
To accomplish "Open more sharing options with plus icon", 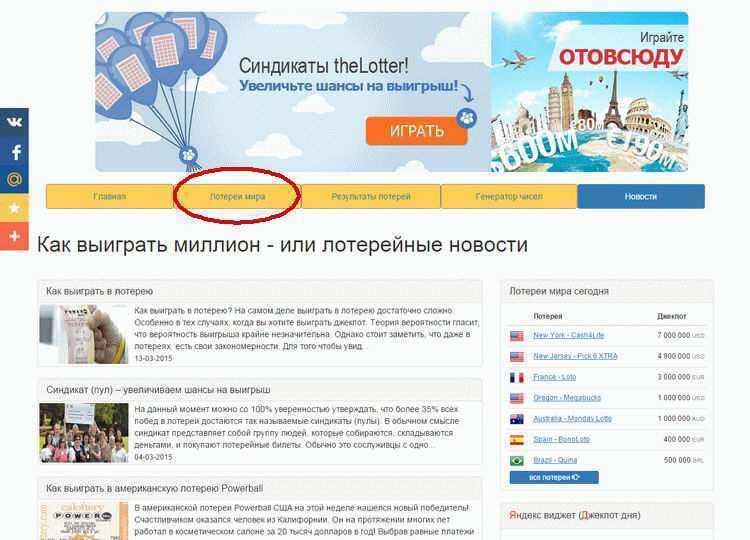I will pos(14,236).
